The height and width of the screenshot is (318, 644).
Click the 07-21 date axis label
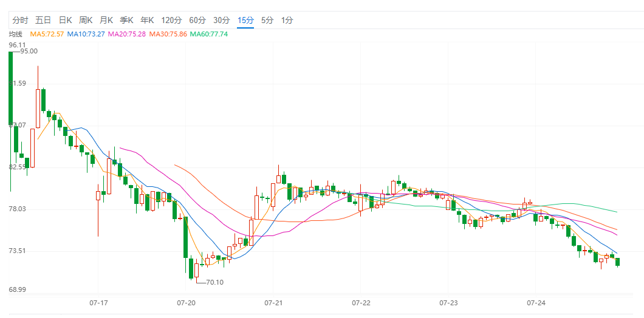click(x=273, y=303)
